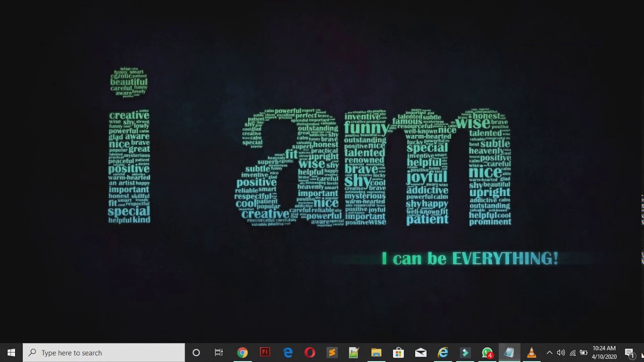Open WhatsApp with 4 unread notifications
Viewport: 644px width, 362px height.
click(x=487, y=352)
